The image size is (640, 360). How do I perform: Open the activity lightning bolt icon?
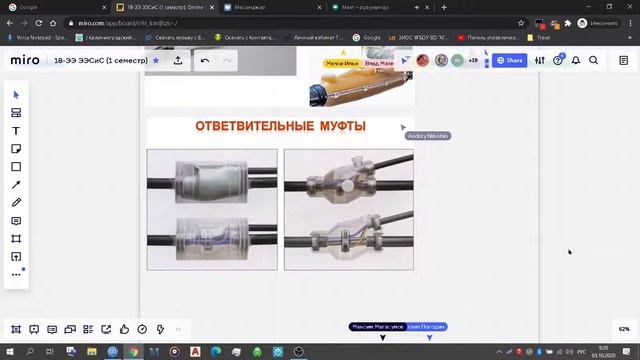click(160, 329)
